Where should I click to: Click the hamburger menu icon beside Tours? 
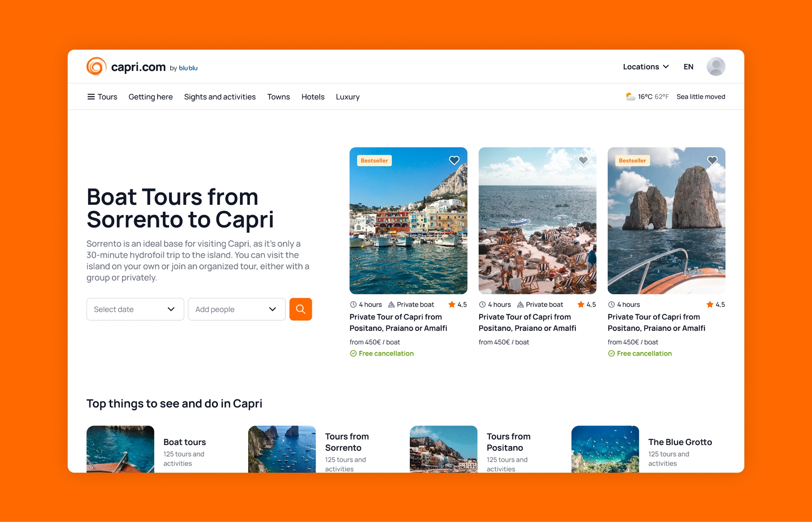pos(91,97)
